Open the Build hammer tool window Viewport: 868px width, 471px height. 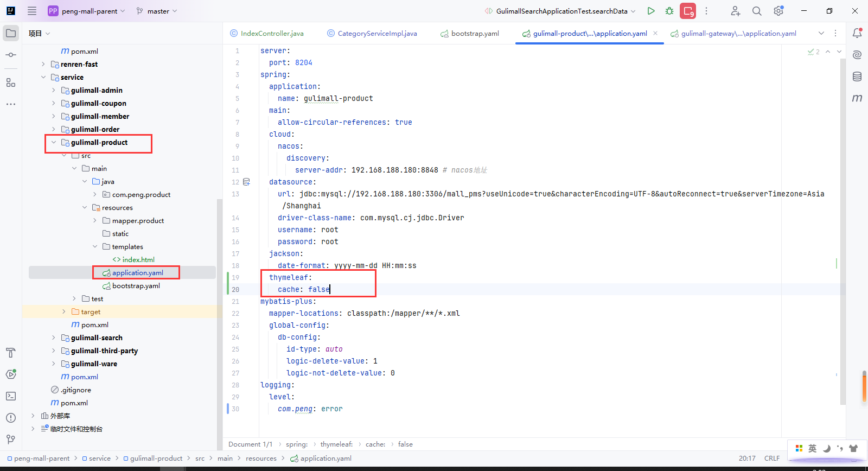tap(11, 353)
